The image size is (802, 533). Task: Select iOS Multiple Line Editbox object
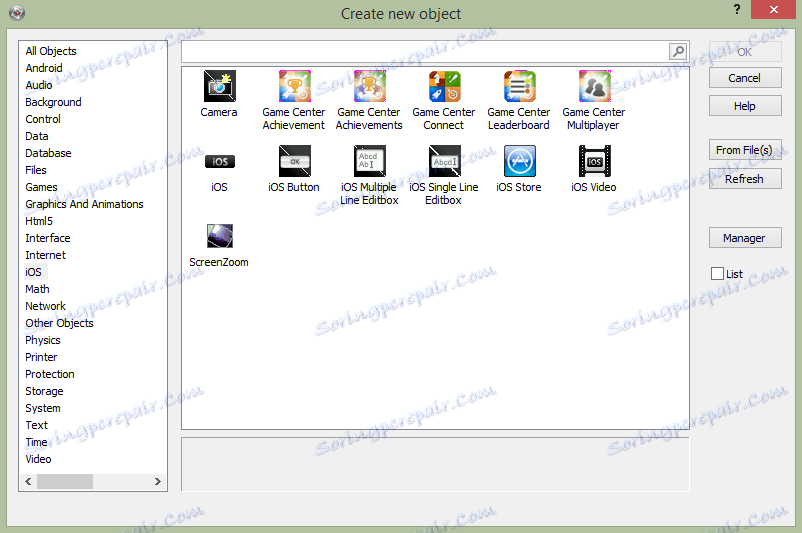point(369,161)
